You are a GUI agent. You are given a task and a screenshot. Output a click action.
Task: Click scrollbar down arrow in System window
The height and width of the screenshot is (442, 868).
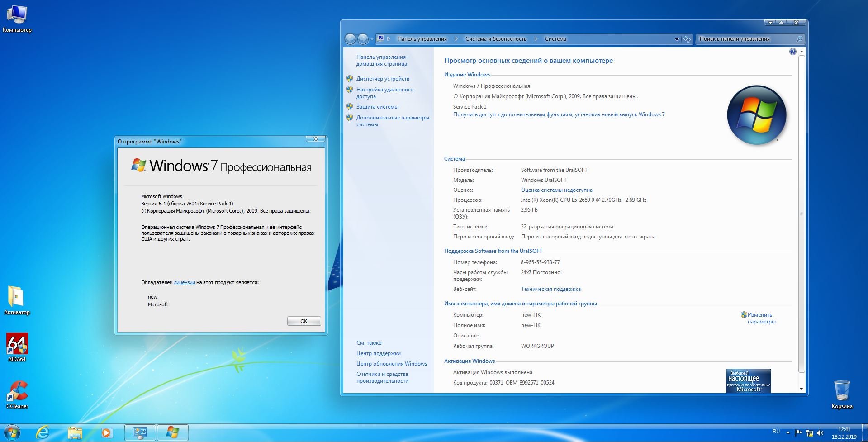click(x=802, y=389)
